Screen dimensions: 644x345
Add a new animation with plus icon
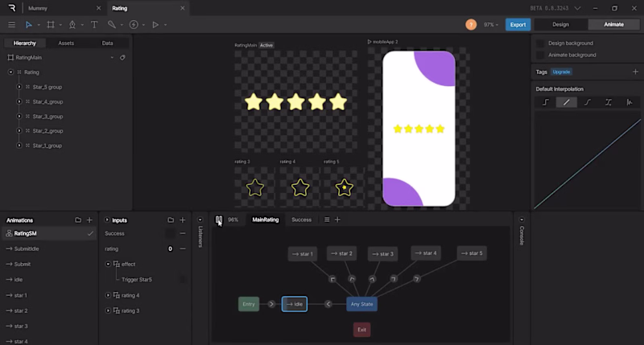(x=89, y=220)
